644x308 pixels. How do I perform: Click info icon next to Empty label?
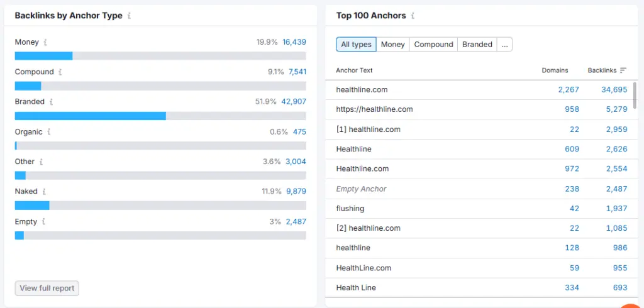[x=44, y=222]
